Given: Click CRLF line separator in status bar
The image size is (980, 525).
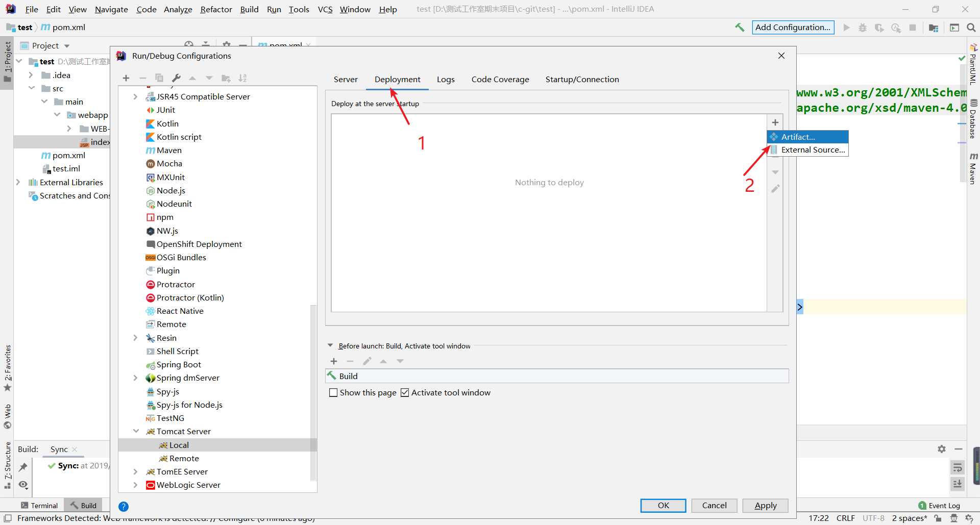Looking at the screenshot, I should click(845, 518).
